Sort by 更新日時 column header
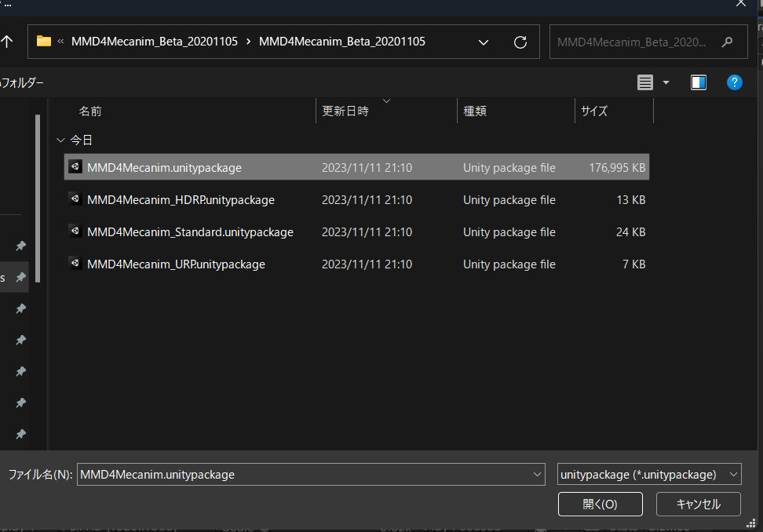763x532 pixels. (x=345, y=111)
